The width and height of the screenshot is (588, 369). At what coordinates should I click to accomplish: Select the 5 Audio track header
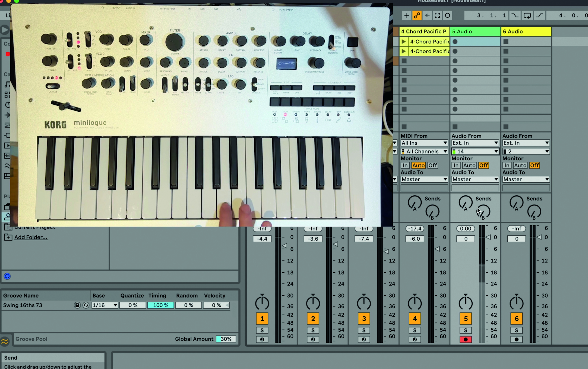click(475, 32)
